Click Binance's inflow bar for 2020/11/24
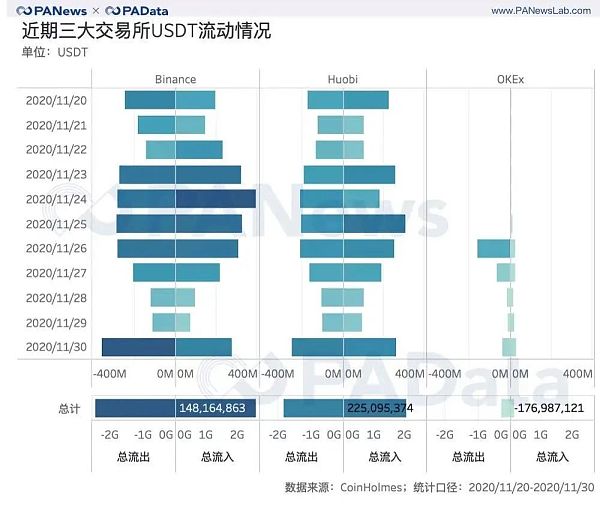Image resolution: width=600 pixels, height=508 pixels. [x=215, y=199]
